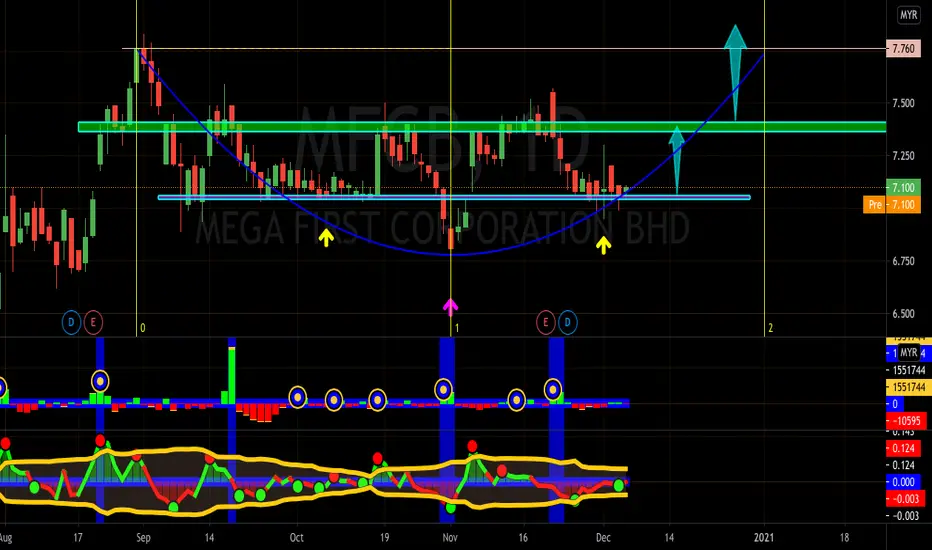932x550 pixels.
Task: Open the mid-August earnings E marker
Action: coord(93,322)
